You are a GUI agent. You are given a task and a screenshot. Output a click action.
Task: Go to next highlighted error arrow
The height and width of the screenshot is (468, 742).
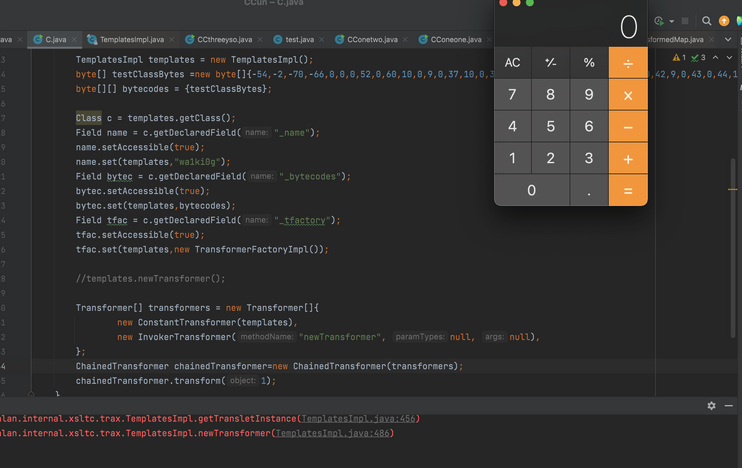[729, 58]
